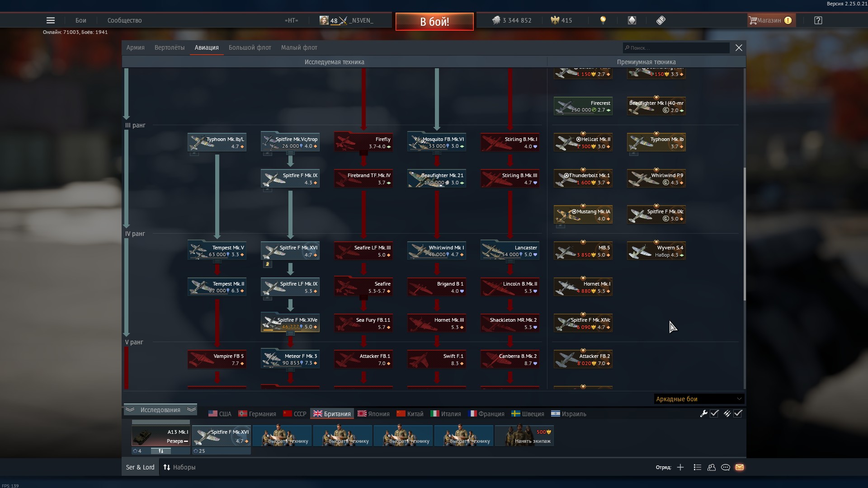
Task: Click the golden eagles currency icon
Action: click(x=555, y=20)
